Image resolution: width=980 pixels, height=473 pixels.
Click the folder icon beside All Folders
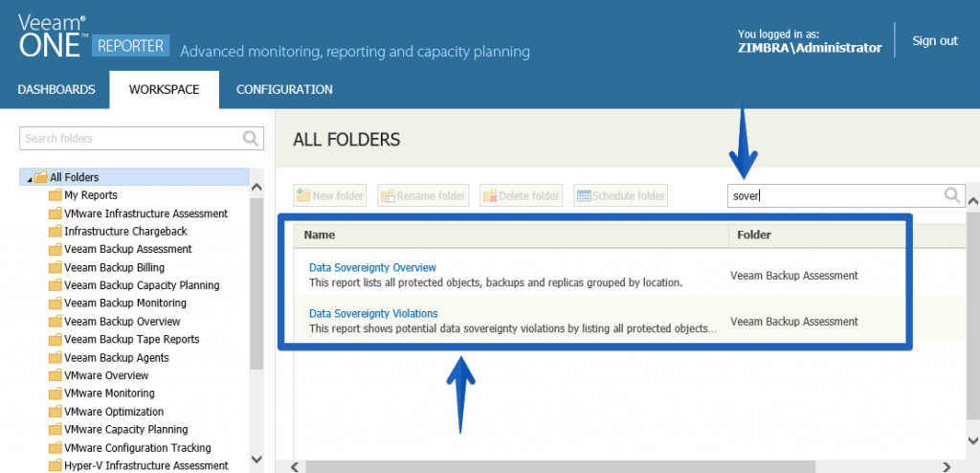pos(41,177)
